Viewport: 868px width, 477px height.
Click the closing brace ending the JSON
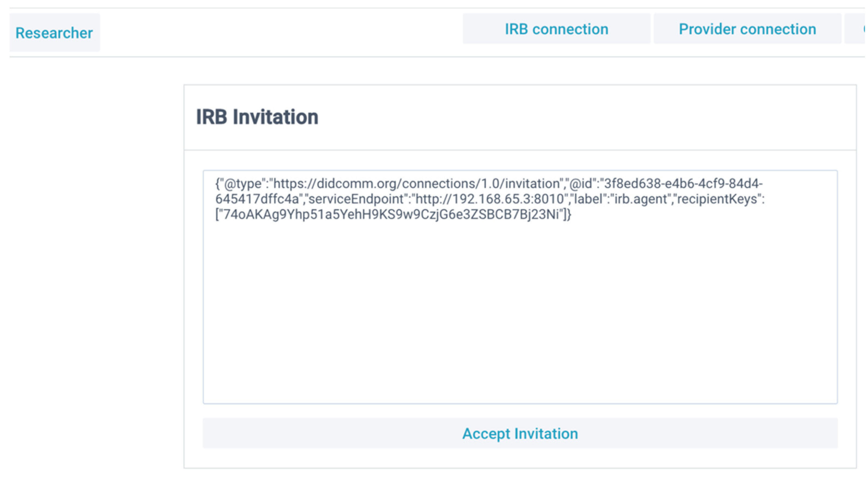click(x=569, y=215)
